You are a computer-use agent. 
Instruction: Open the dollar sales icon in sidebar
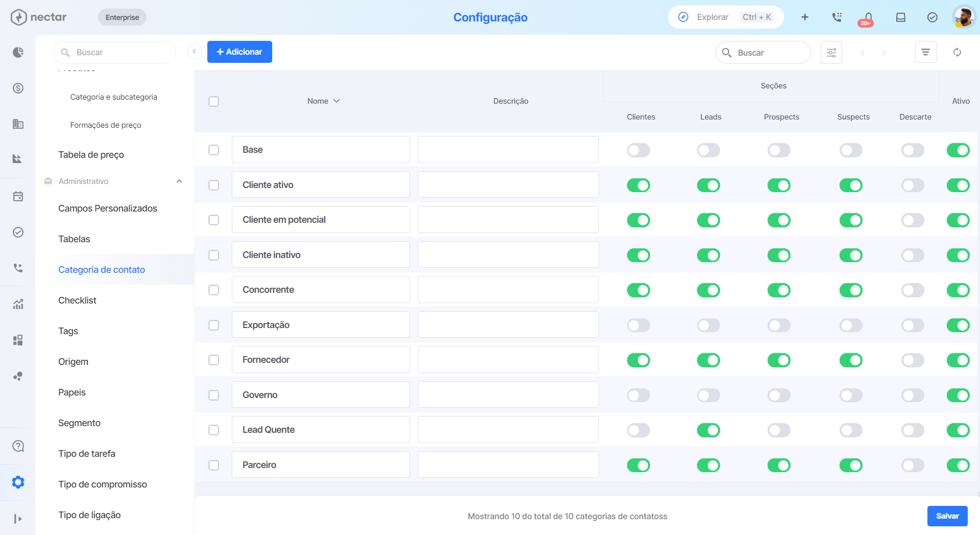coord(18,88)
